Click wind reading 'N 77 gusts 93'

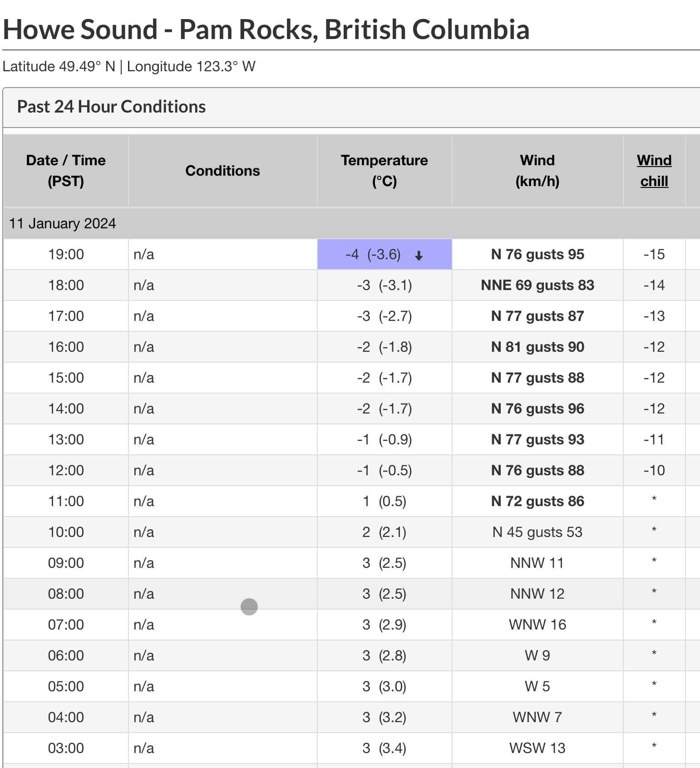coord(537,439)
